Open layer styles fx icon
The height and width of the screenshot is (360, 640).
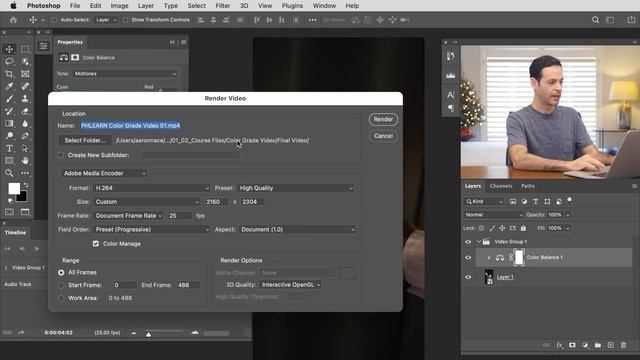coord(560,345)
